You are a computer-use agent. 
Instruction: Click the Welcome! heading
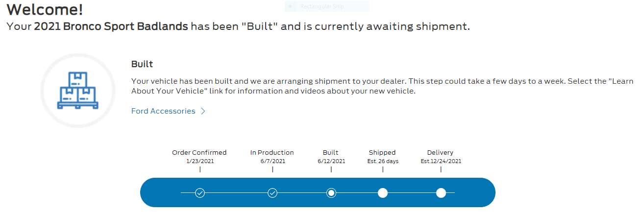(45, 9)
